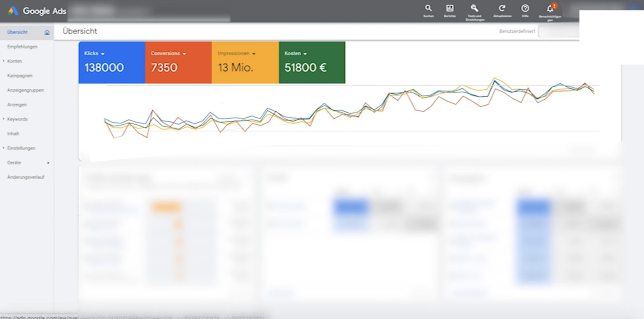The width and height of the screenshot is (644, 319).
Task: Expand the Einstellungen sidebar section
Action: tap(4, 148)
